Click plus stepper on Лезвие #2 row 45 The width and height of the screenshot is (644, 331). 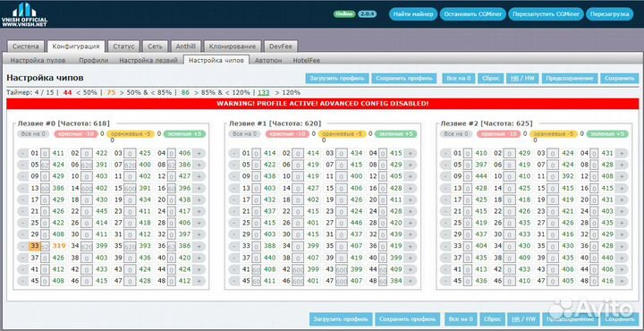pyautogui.click(x=622, y=281)
